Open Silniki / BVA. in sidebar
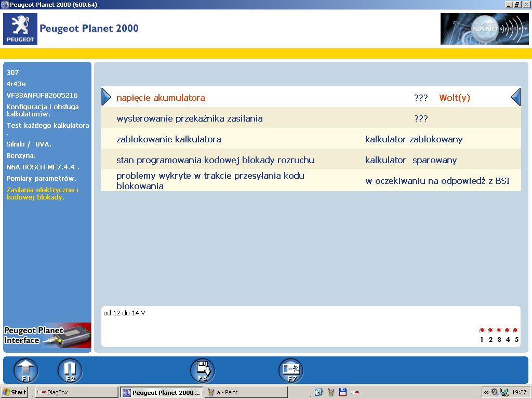The width and height of the screenshot is (532, 399). 29,144
